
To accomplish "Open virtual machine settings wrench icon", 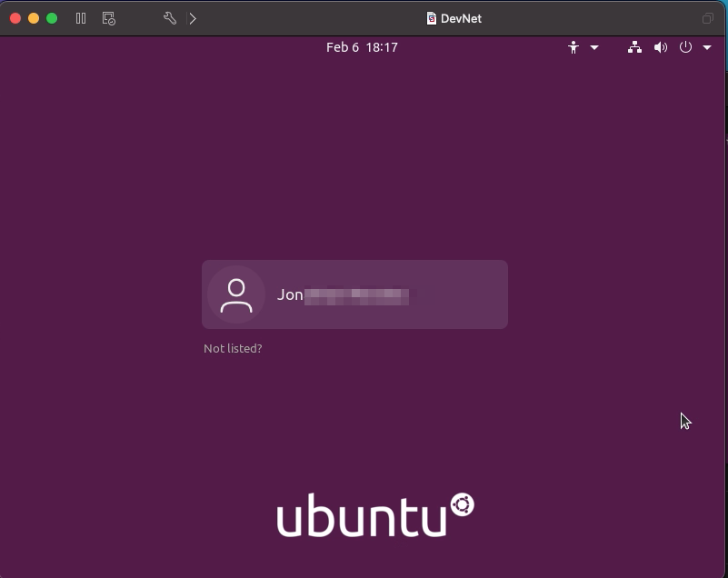I will tap(170, 18).
